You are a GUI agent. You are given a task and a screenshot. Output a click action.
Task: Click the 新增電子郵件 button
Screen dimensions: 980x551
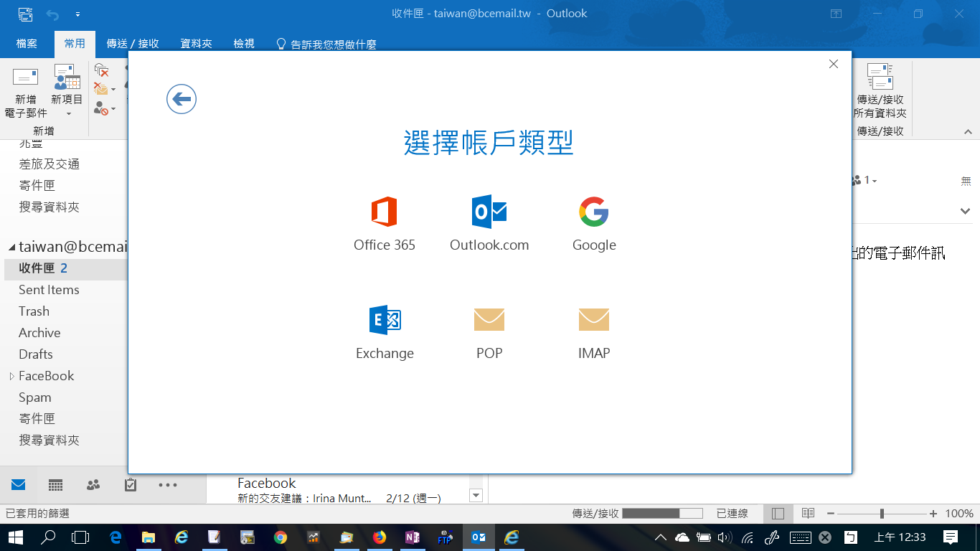(26, 93)
